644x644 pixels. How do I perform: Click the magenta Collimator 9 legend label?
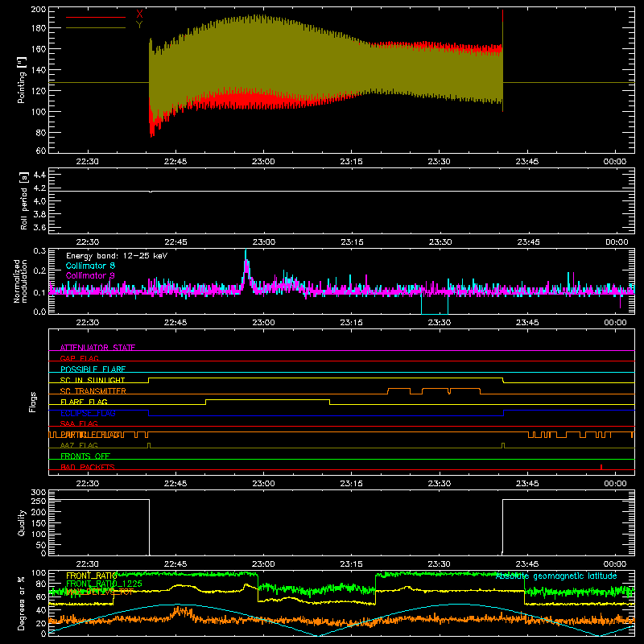pyautogui.click(x=90, y=275)
